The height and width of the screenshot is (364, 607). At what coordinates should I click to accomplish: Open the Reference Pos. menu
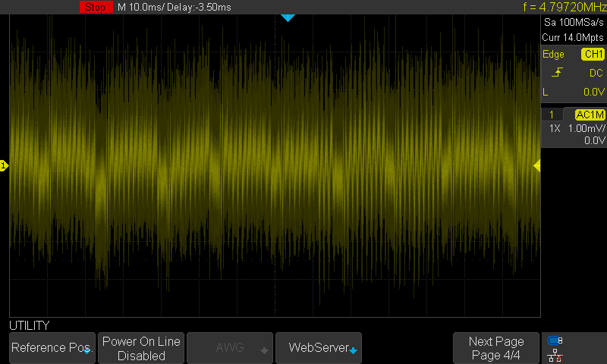(x=52, y=348)
